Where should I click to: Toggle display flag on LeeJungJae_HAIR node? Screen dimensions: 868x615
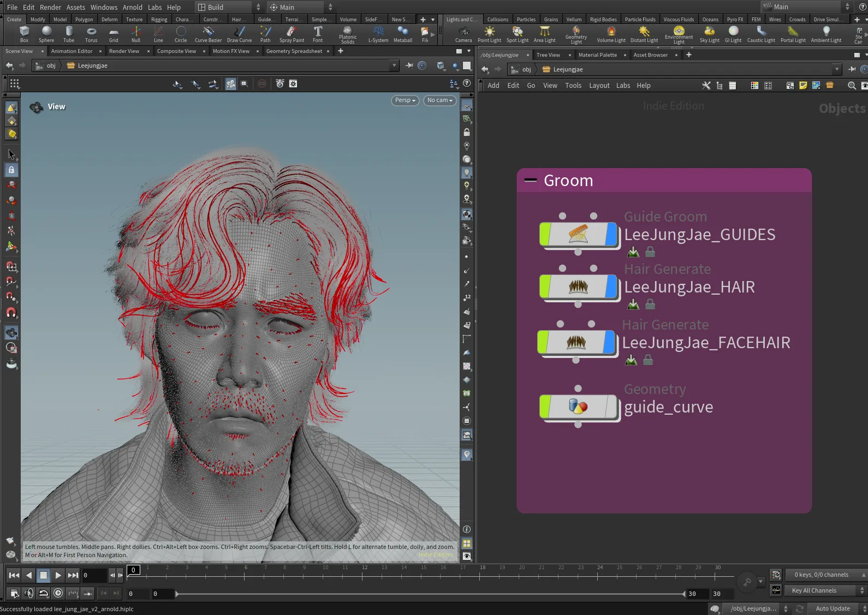click(x=611, y=286)
